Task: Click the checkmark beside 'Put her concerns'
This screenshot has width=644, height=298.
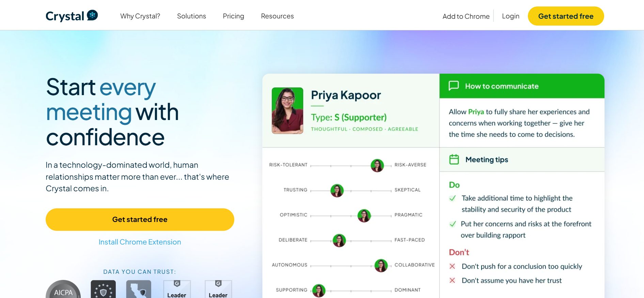Action: click(453, 224)
